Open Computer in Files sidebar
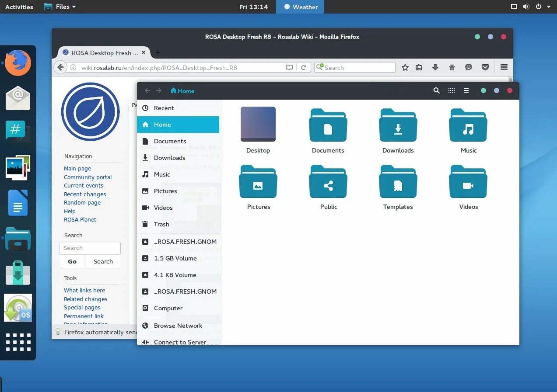 [178, 308]
